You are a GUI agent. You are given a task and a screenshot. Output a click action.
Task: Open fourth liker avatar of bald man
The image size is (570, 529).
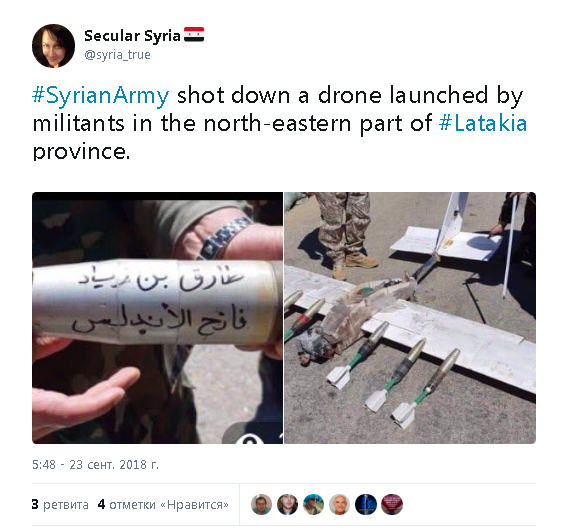340,505
